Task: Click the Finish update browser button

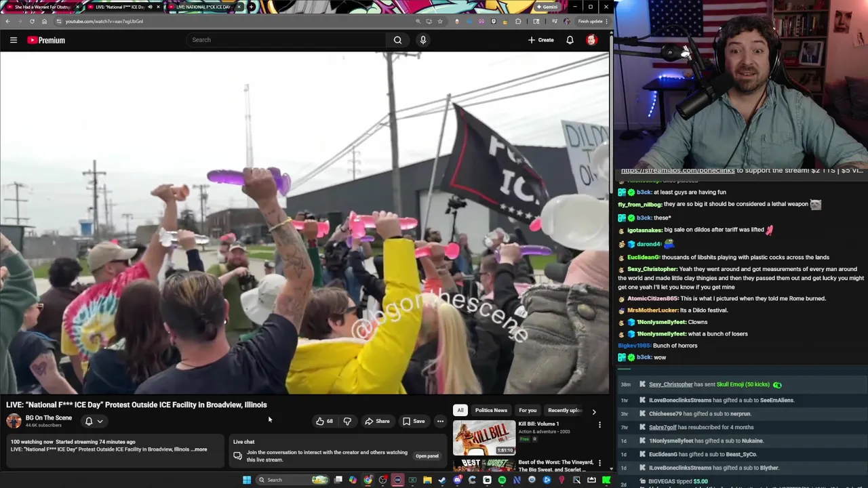Action: [591, 21]
